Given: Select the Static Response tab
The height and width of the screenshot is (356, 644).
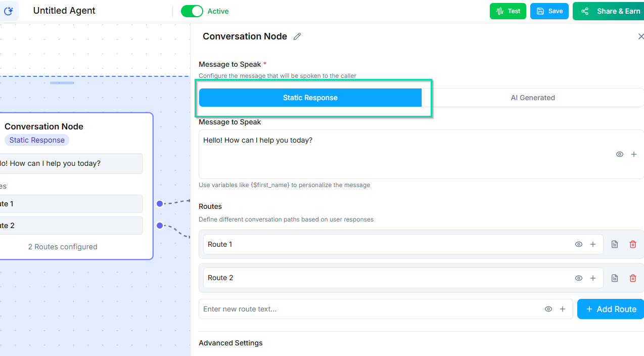Looking at the screenshot, I should [x=310, y=98].
